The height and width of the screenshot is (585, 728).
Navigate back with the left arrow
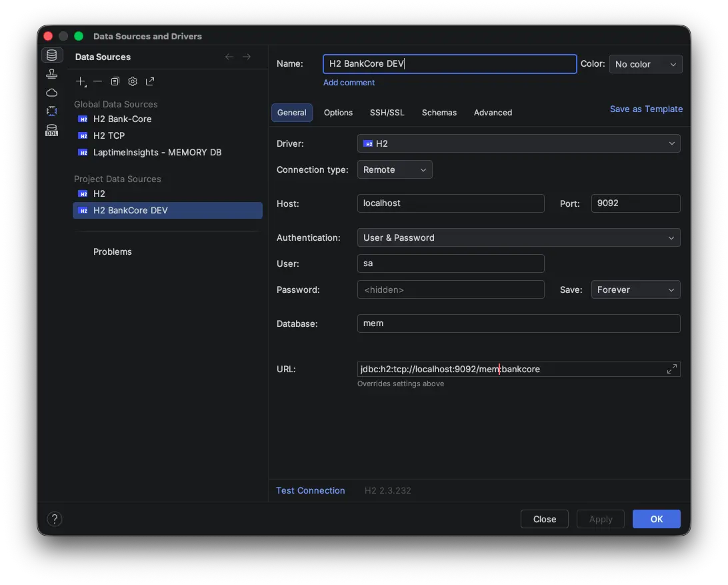coord(229,57)
